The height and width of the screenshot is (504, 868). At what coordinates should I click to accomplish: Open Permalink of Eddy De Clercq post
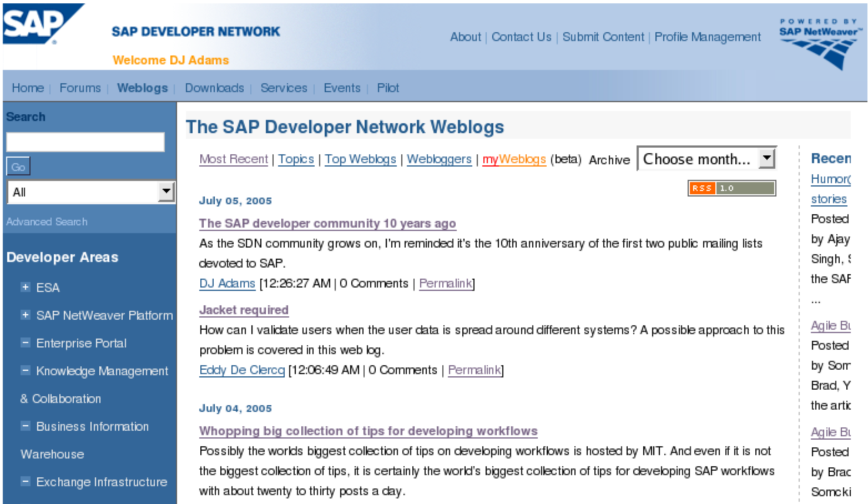pyautogui.click(x=474, y=370)
